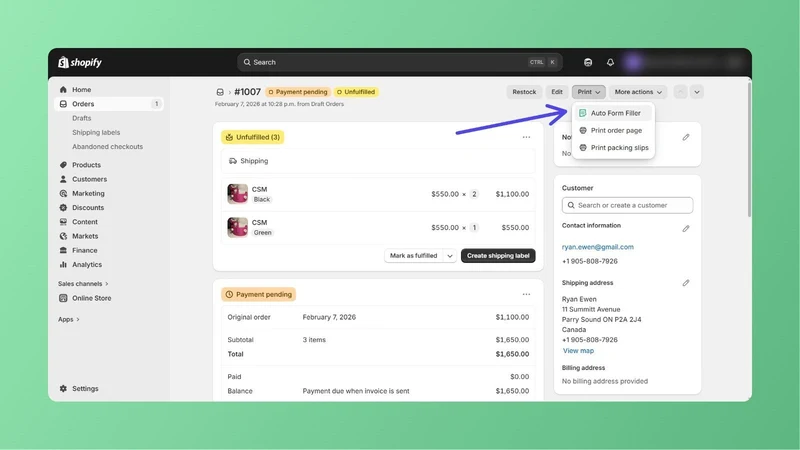This screenshot has width=800, height=450.
Task: Open Drafts under Orders
Action: (82, 118)
